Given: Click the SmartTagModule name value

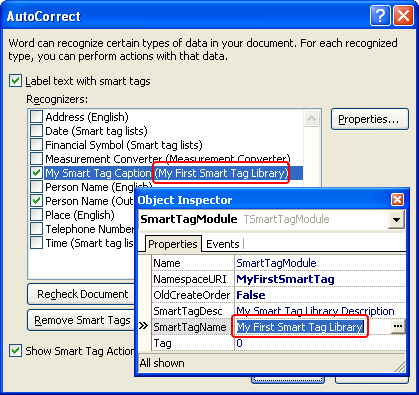Looking at the screenshot, I should (276, 263).
